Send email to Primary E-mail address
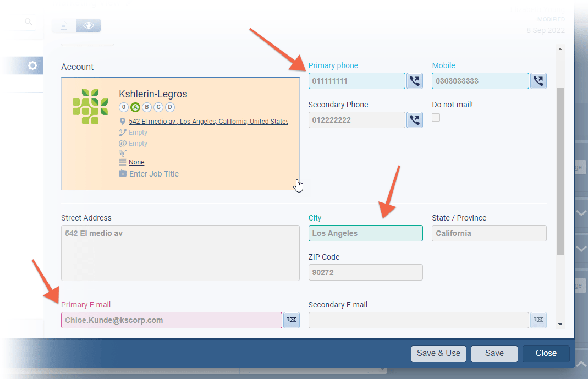 pyautogui.click(x=292, y=320)
